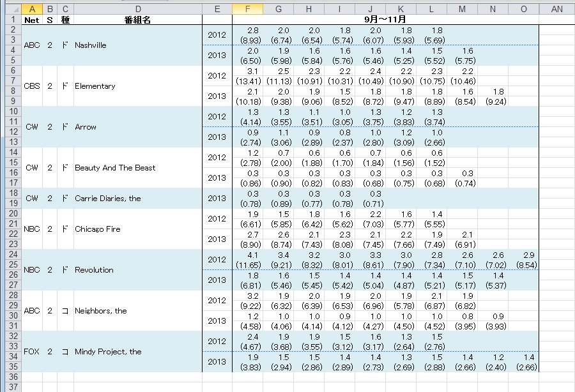
Task: Select the cell containing (2.00)
Action: tap(279, 163)
